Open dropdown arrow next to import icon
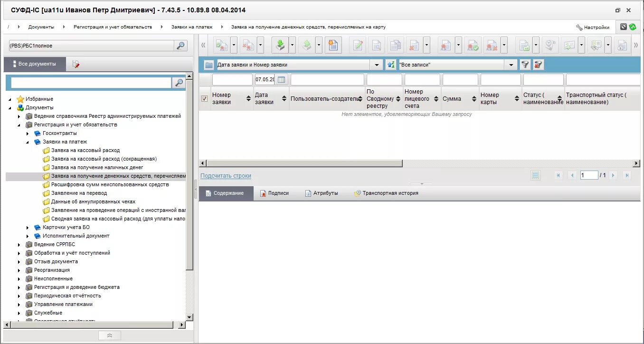Image resolution: width=644 pixels, height=344 pixels. (293, 45)
